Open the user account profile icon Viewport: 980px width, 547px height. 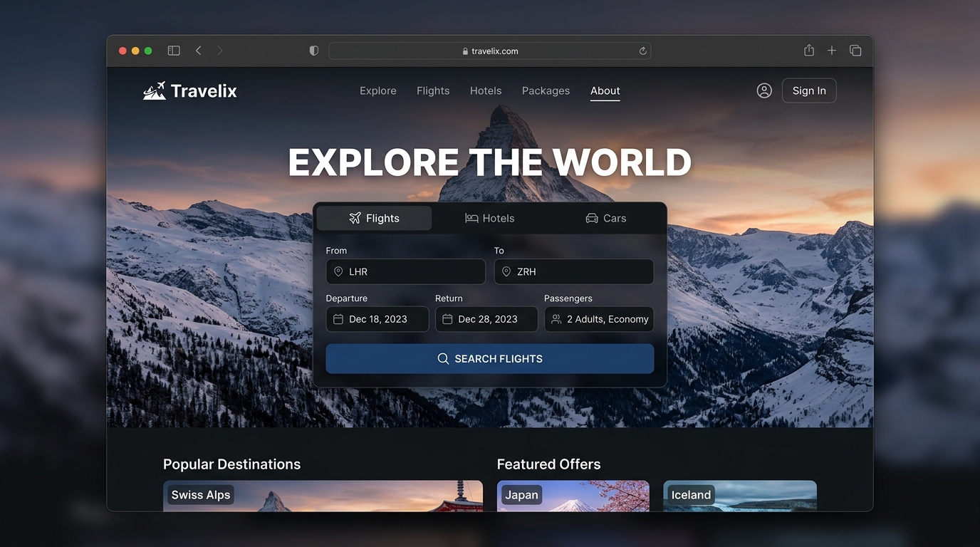764,90
